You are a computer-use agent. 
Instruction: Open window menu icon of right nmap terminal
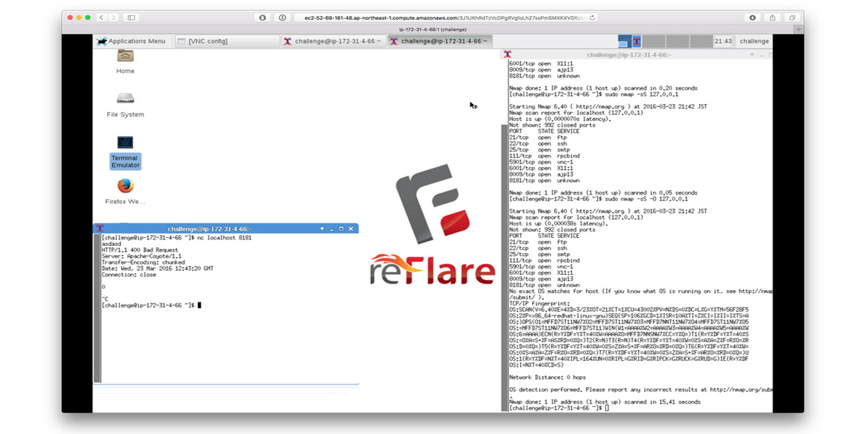tap(508, 55)
